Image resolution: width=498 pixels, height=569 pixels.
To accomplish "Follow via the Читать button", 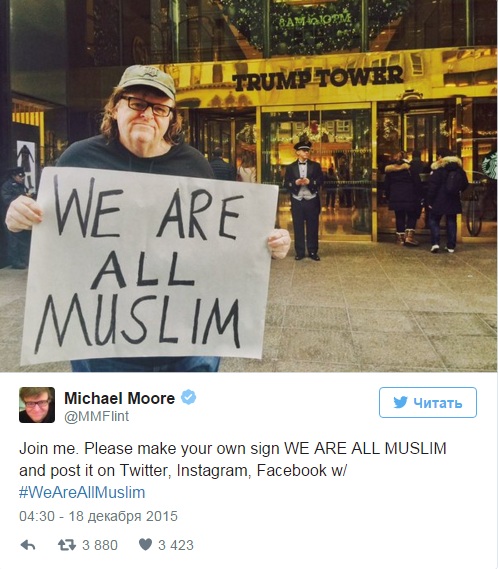I will point(428,402).
